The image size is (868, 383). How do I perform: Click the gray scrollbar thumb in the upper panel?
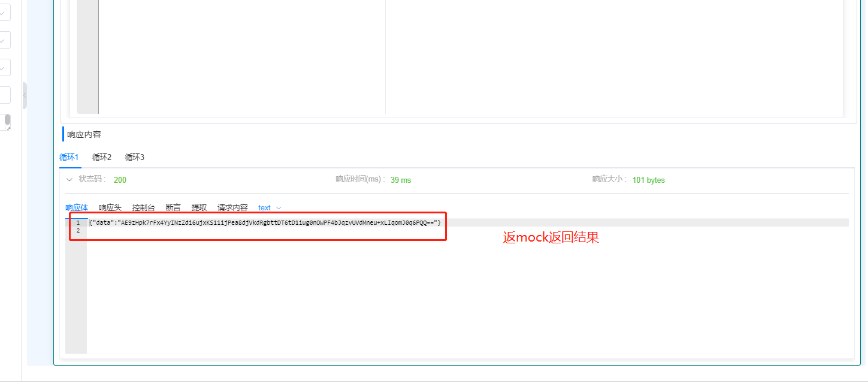[x=87, y=57]
